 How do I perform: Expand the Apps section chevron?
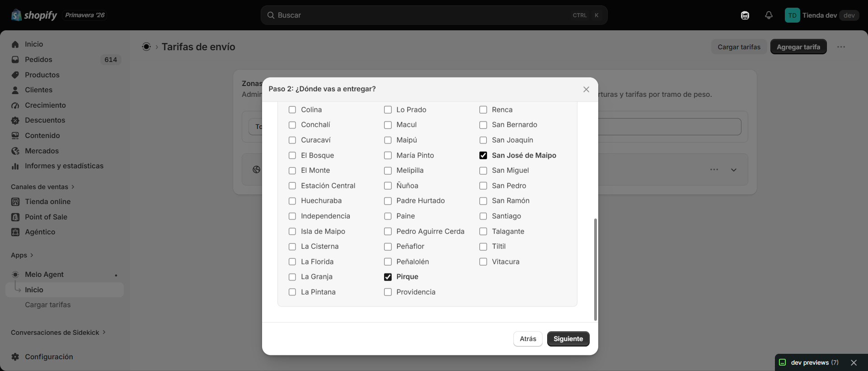click(x=32, y=255)
